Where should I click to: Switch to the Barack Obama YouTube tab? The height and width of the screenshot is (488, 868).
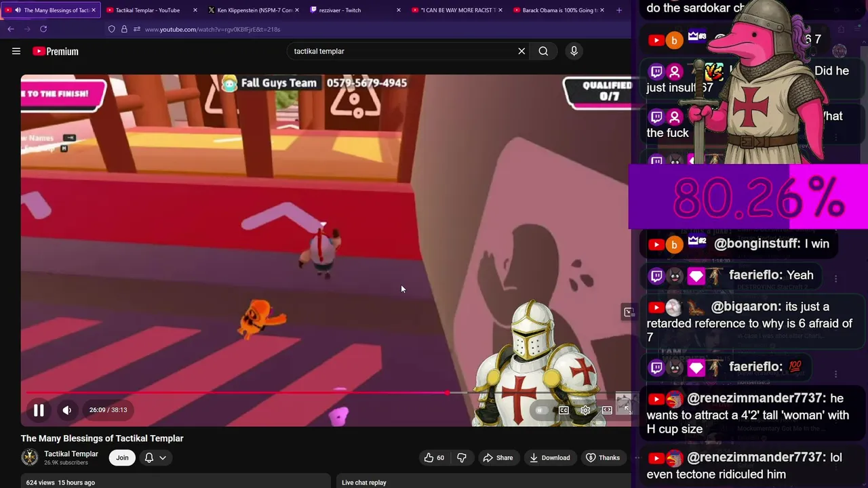[559, 10]
